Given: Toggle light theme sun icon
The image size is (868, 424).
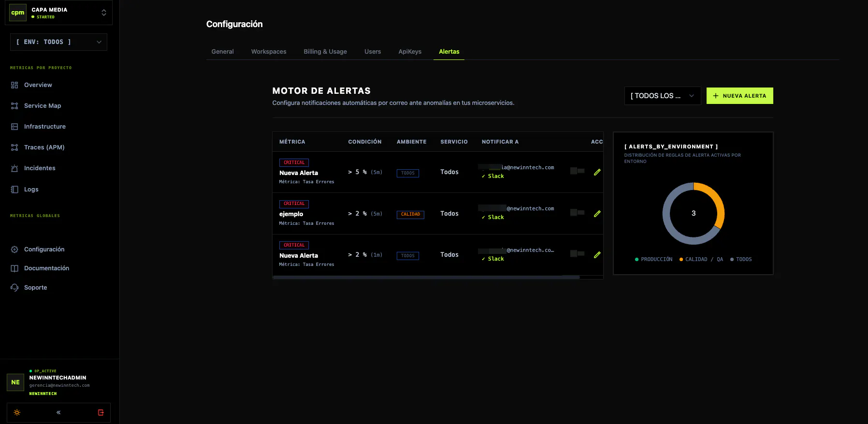Looking at the screenshot, I should (x=17, y=412).
